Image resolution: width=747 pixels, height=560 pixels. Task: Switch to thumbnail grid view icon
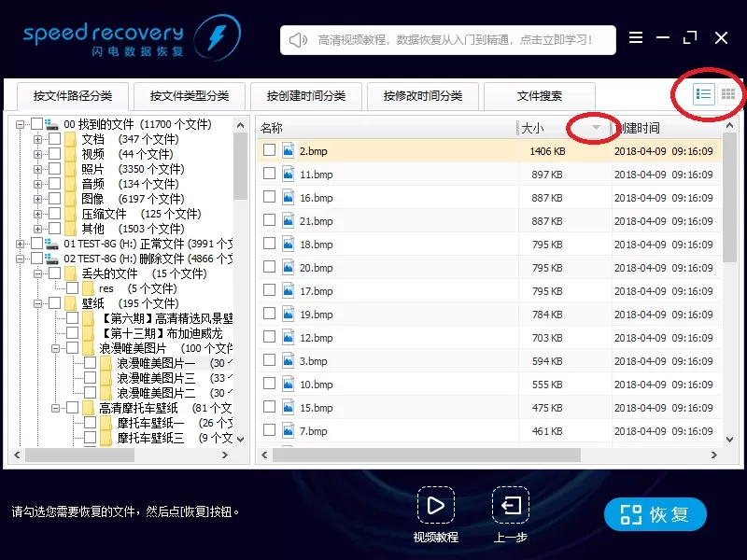click(x=728, y=94)
